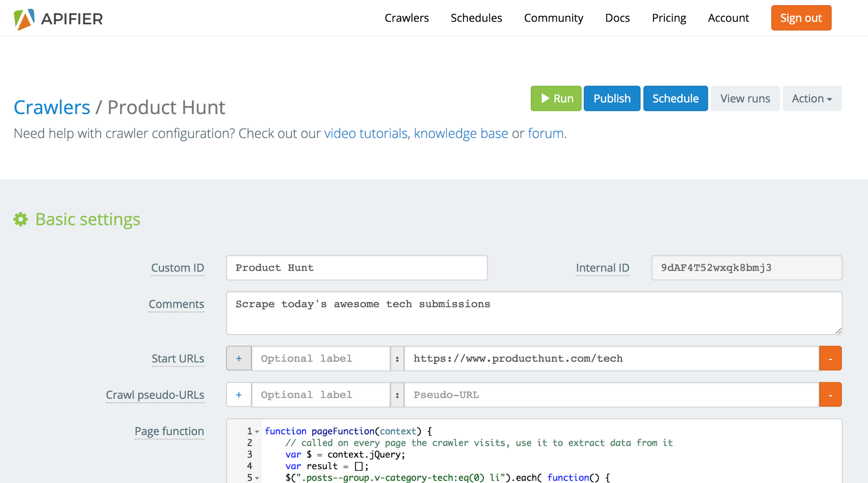This screenshot has width=868, height=483.
Task: Open the Action dropdown
Action: pyautogui.click(x=812, y=98)
